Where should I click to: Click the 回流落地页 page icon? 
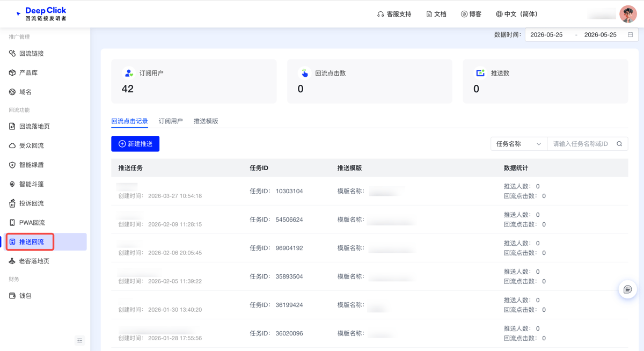click(x=12, y=126)
